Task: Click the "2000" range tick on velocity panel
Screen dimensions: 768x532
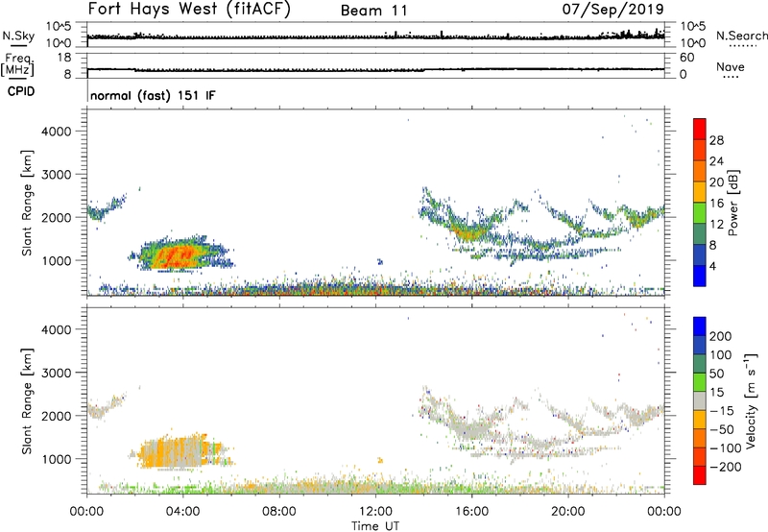Action: (x=56, y=416)
